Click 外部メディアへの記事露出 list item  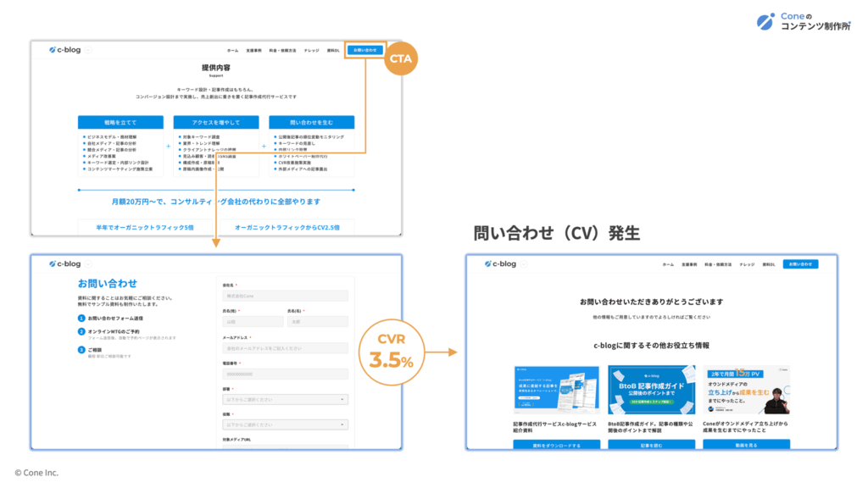[303, 169]
